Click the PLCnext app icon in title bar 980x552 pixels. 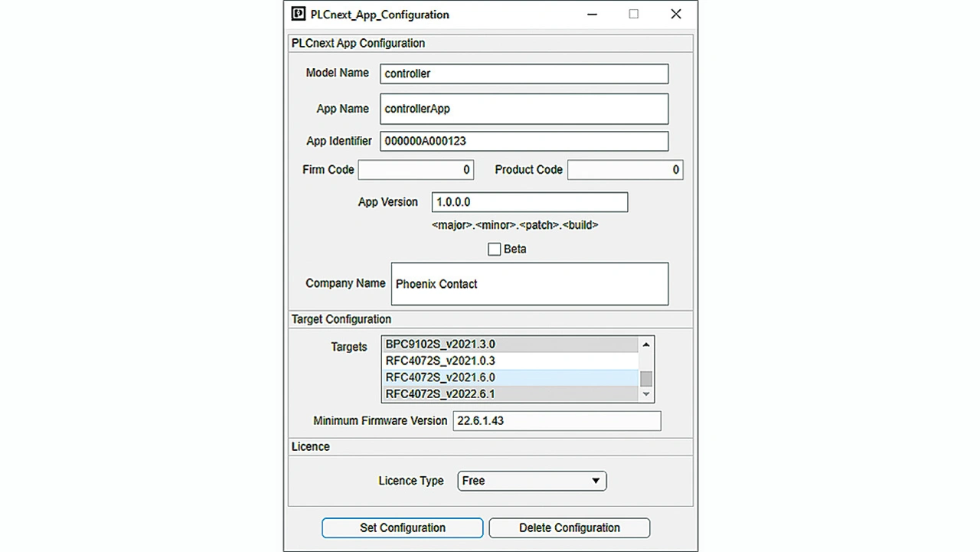[x=299, y=15]
